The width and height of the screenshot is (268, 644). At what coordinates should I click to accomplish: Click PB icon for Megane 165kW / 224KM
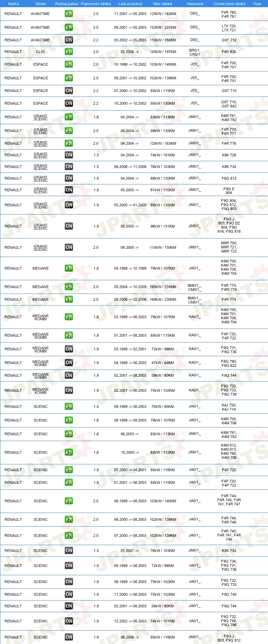click(69, 287)
